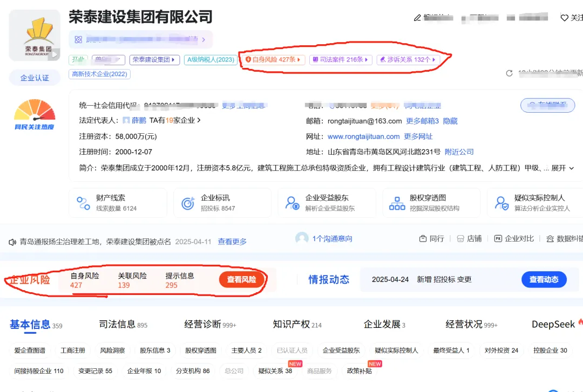Open the 对外投资 24 sub-tab
The height and width of the screenshot is (392, 583).
point(501,350)
